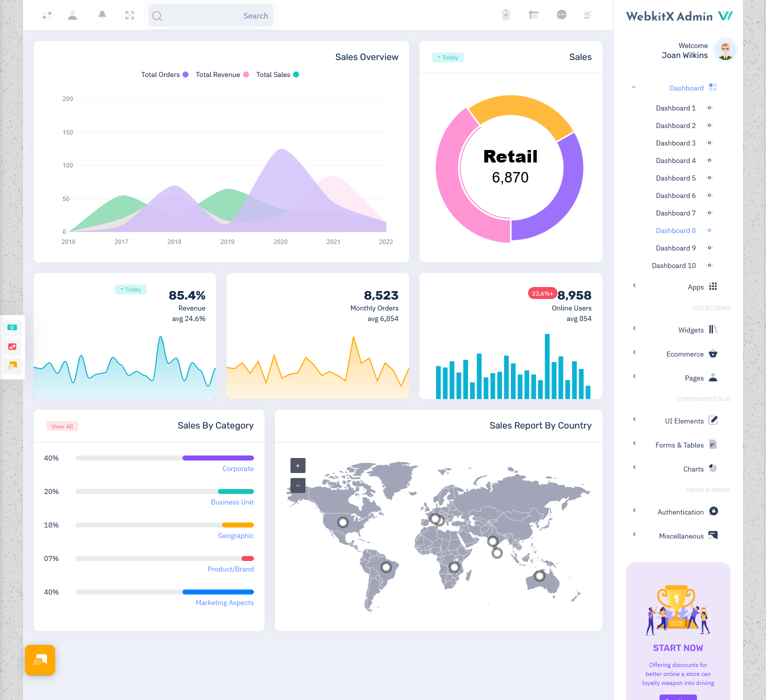Click the Geographic orange progress bar

coord(238,525)
